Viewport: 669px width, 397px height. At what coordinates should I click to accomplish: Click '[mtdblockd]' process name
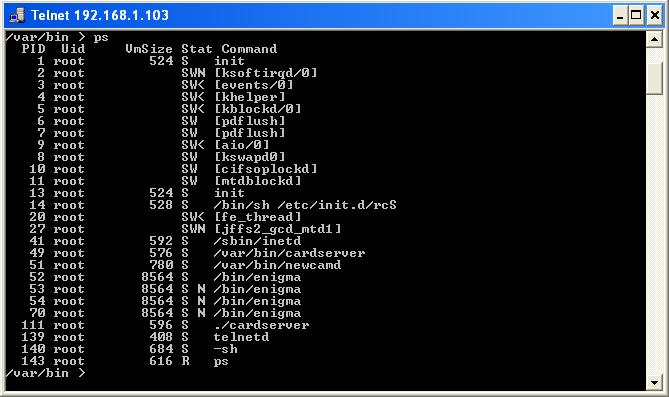258,181
